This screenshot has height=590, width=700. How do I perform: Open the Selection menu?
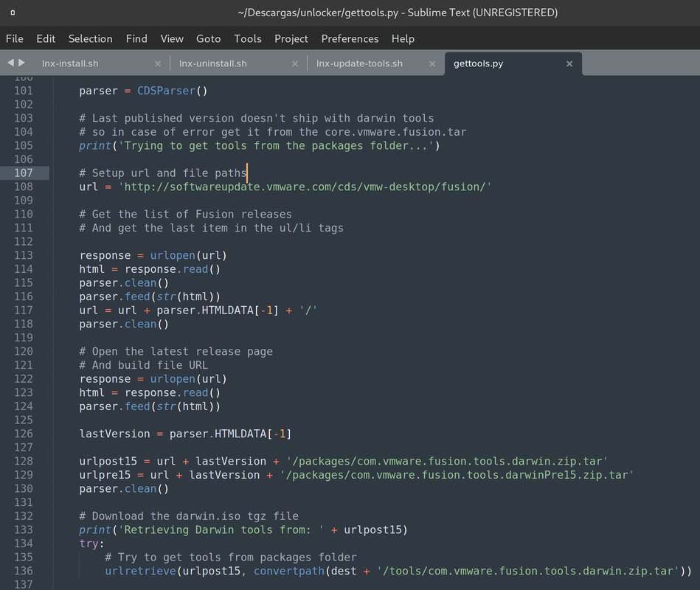[x=90, y=39]
